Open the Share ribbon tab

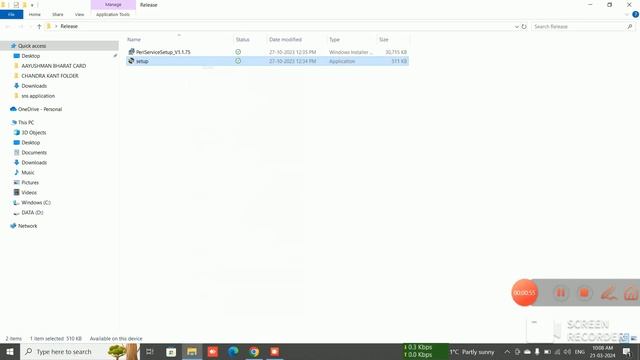pyautogui.click(x=58, y=14)
